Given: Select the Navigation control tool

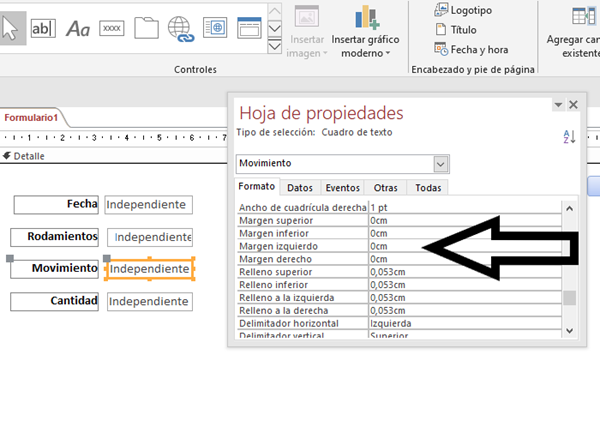Looking at the screenshot, I should [248, 28].
